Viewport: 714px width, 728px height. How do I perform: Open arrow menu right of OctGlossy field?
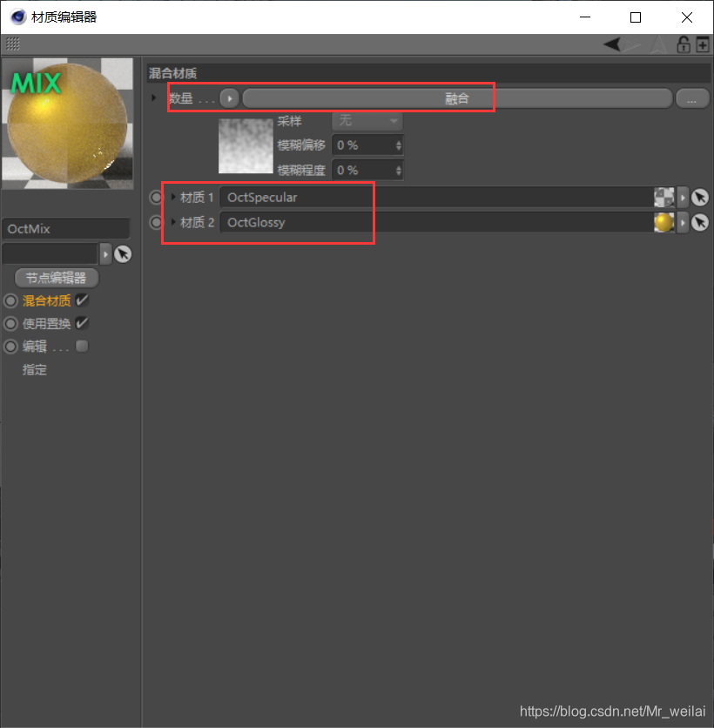(683, 223)
